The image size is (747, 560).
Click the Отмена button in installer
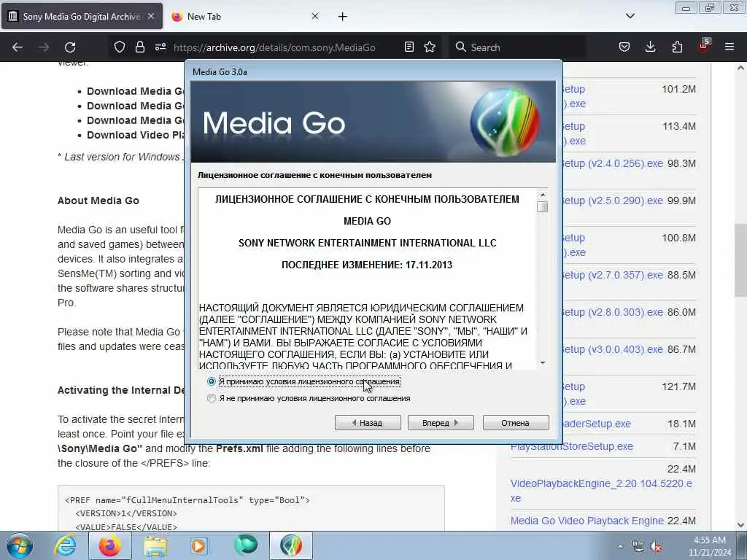coord(516,423)
